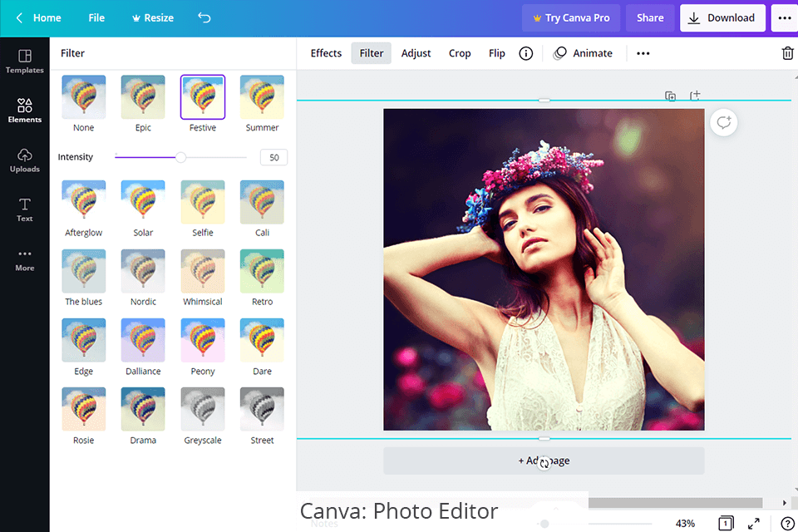Apply the Edge filter
Screen dimensions: 798x532
coord(83,341)
